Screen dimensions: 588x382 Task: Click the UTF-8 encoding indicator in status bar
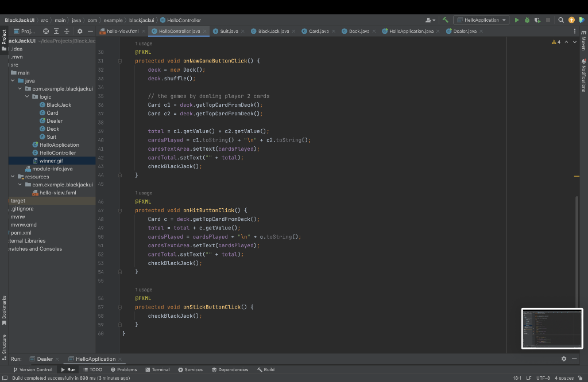[543, 378]
